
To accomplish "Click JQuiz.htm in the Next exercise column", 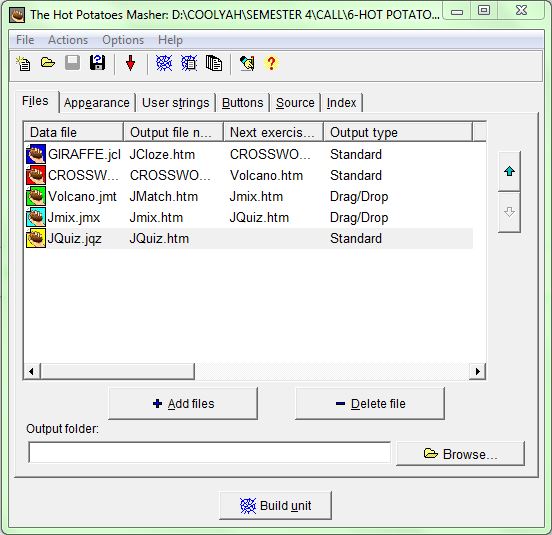I will pos(259,217).
